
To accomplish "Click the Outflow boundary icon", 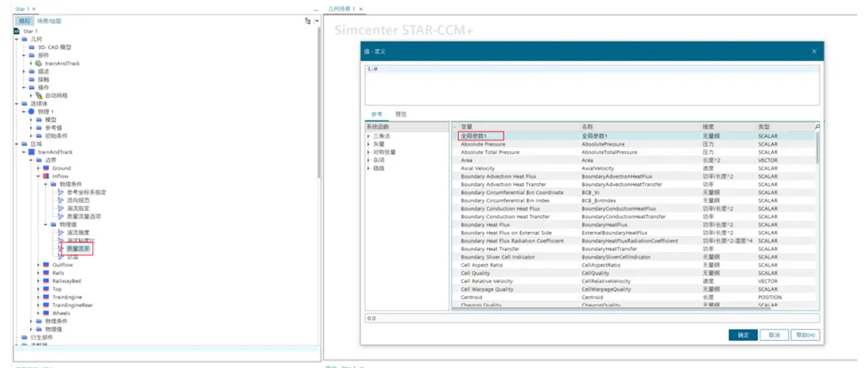I will pyautogui.click(x=46, y=265).
